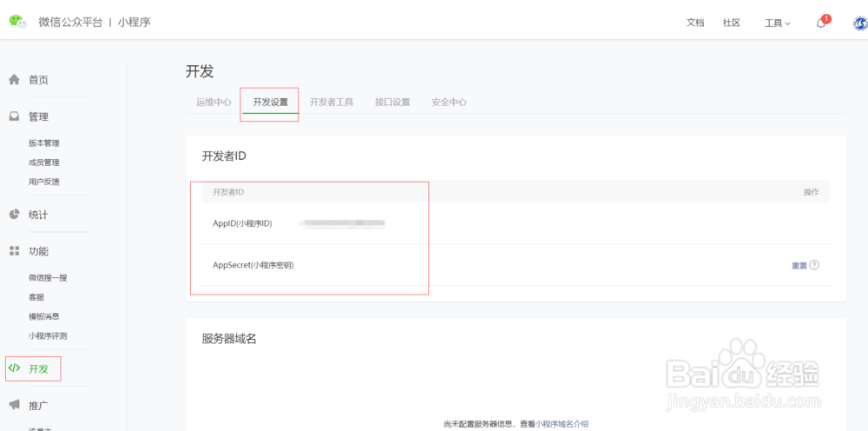
Task: Select the 开发设置 tab
Action: (x=271, y=102)
